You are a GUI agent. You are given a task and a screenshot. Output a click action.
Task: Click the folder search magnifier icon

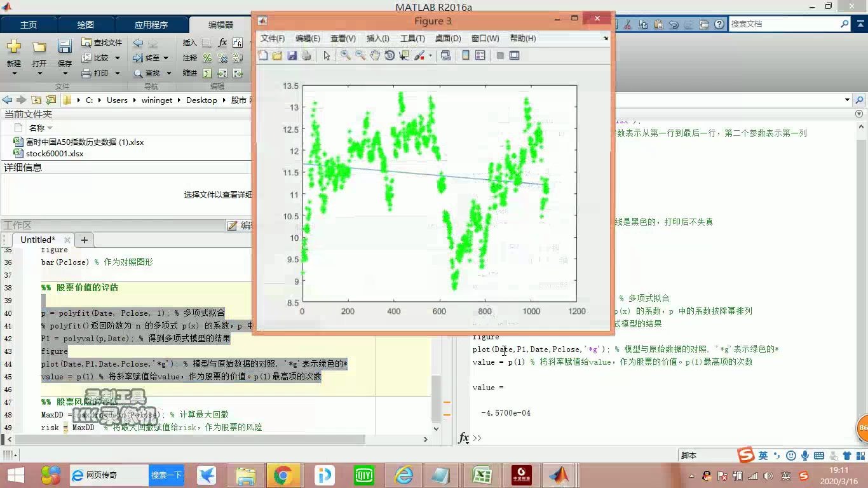pos(860,100)
